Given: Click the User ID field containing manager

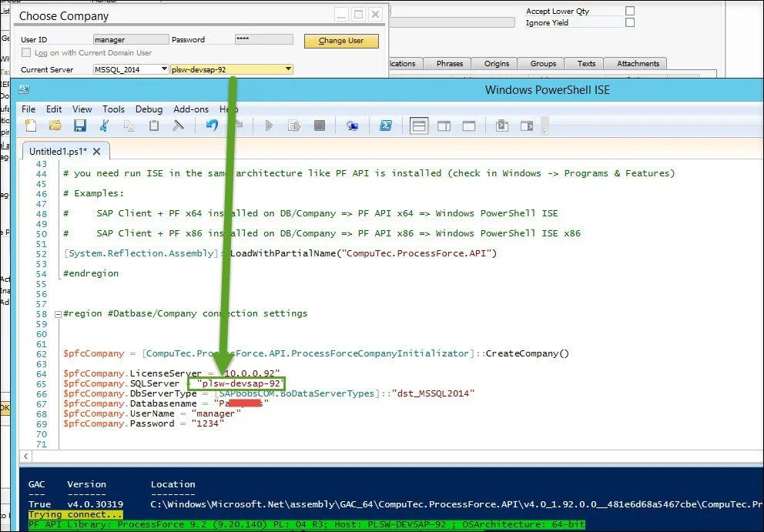Looking at the screenshot, I should 130,39.
